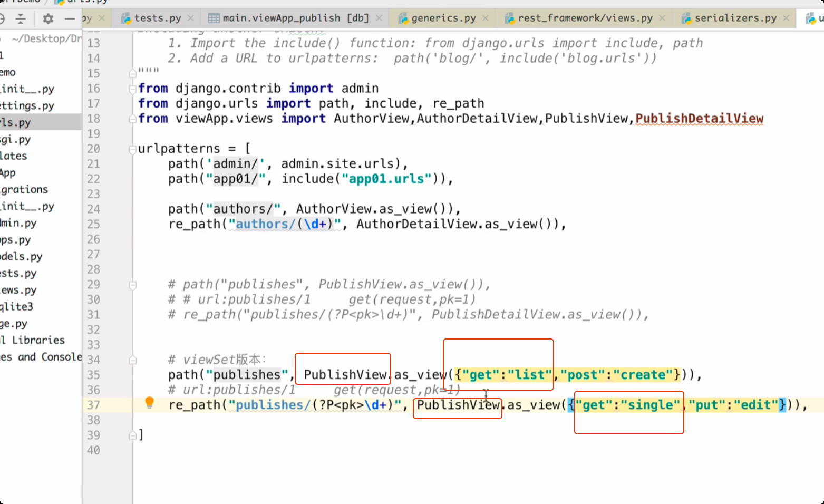This screenshot has height=504, width=824.
Task: Toggle fold marker at line 34
Action: pos(133,361)
